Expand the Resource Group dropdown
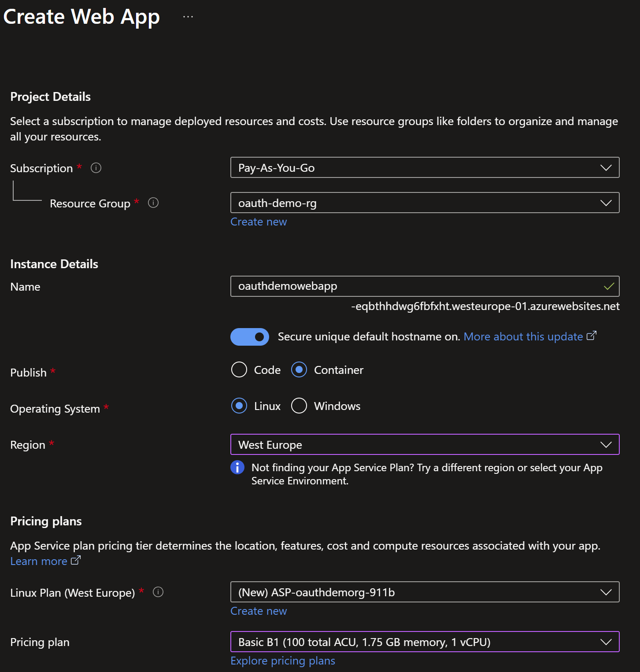The image size is (640, 672). click(425, 203)
